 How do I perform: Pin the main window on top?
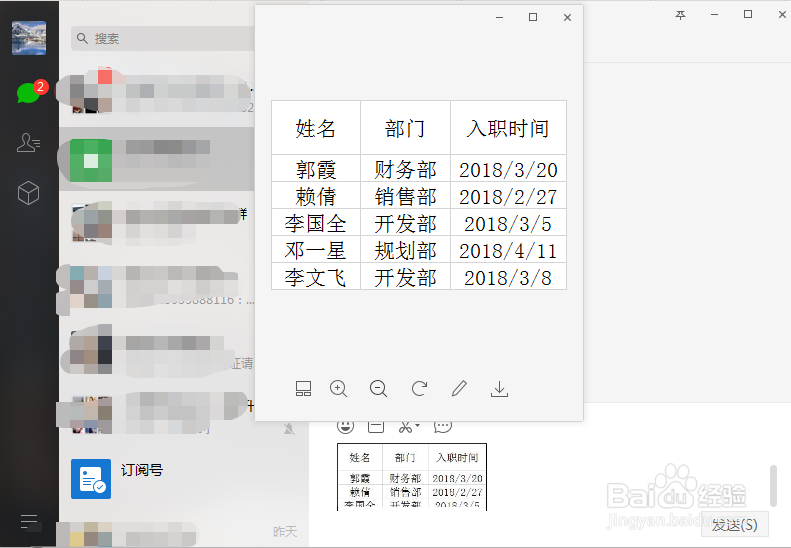coord(680,15)
